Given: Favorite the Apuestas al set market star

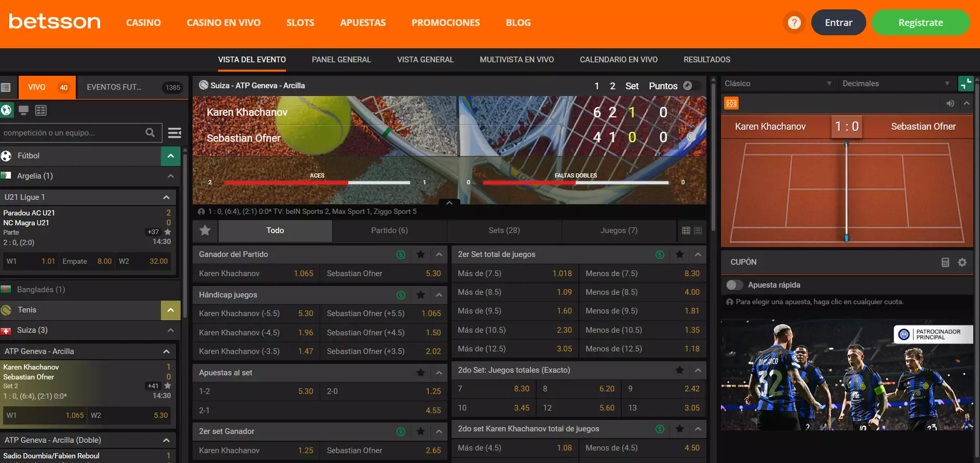Looking at the screenshot, I should [x=421, y=373].
